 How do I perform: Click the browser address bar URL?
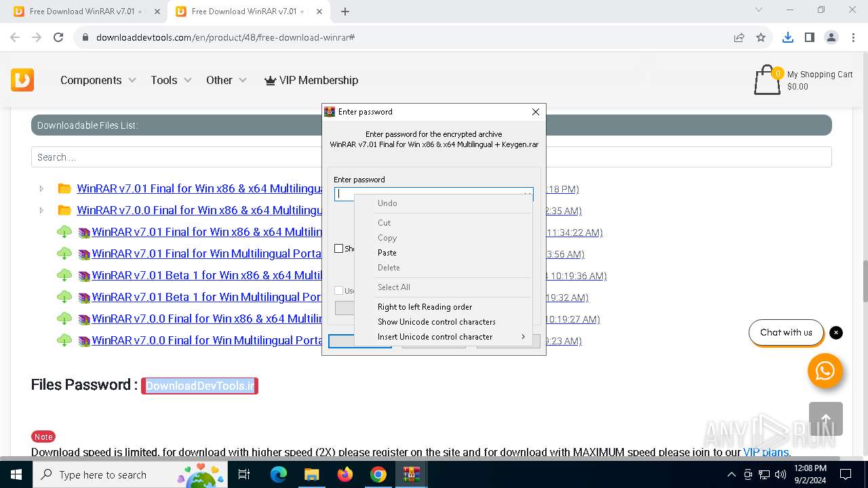coord(226,37)
